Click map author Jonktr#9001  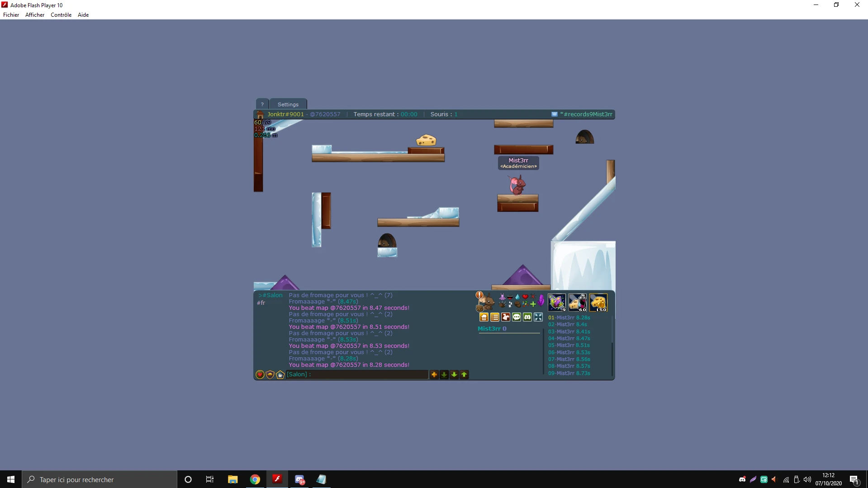point(285,114)
